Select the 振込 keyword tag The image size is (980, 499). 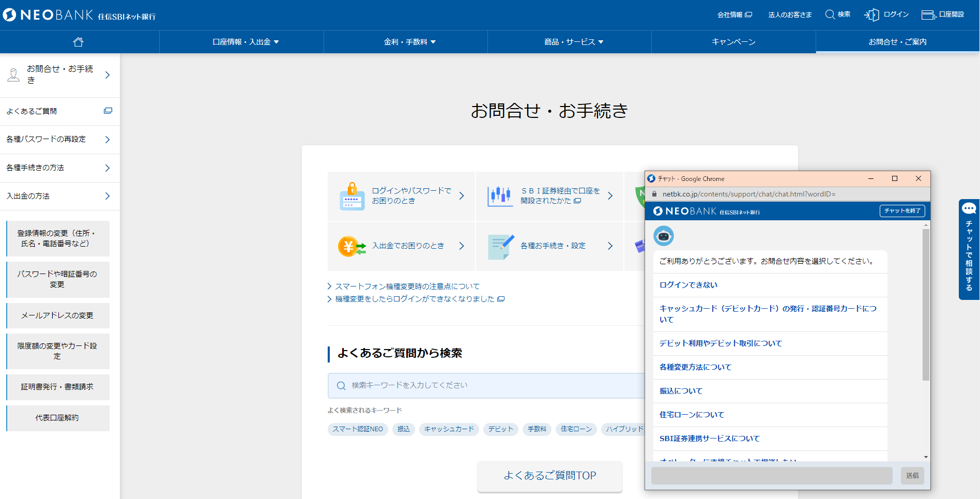click(404, 429)
